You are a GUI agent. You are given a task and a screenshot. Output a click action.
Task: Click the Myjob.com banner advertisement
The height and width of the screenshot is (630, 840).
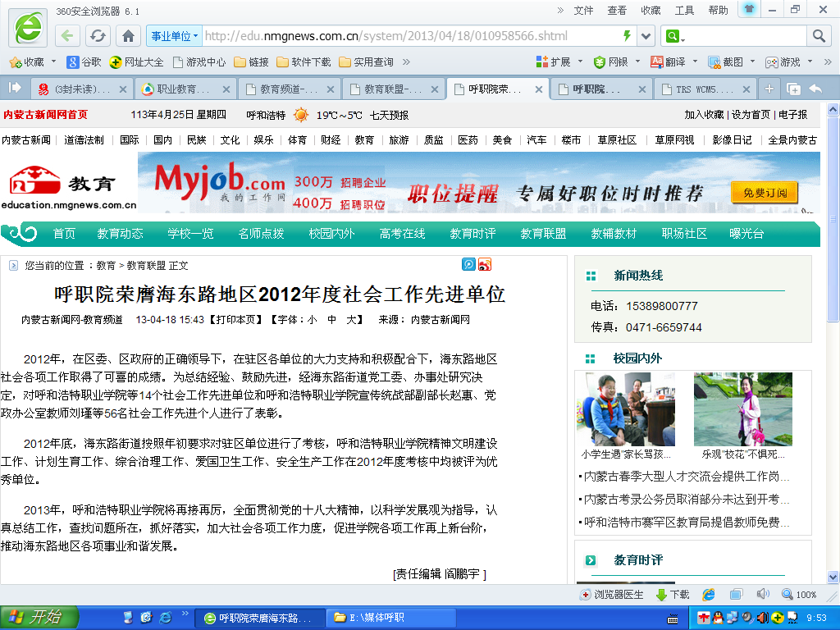point(478,184)
